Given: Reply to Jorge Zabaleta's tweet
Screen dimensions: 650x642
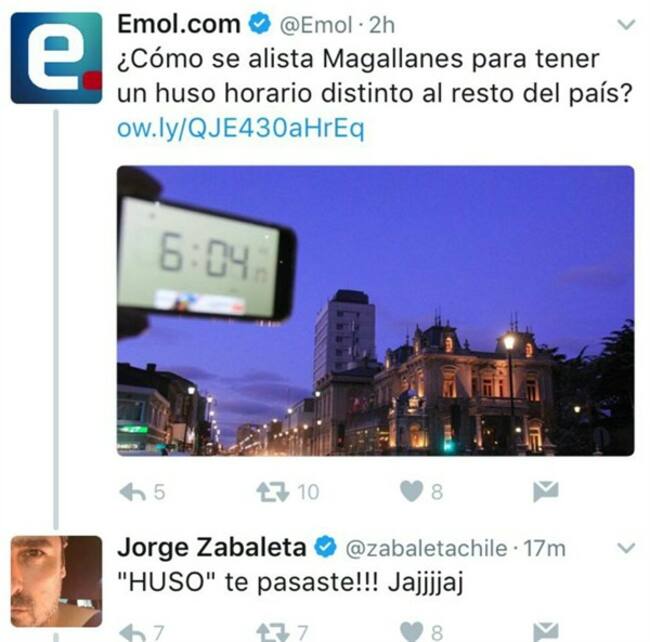Looking at the screenshot, I should click(132, 632).
